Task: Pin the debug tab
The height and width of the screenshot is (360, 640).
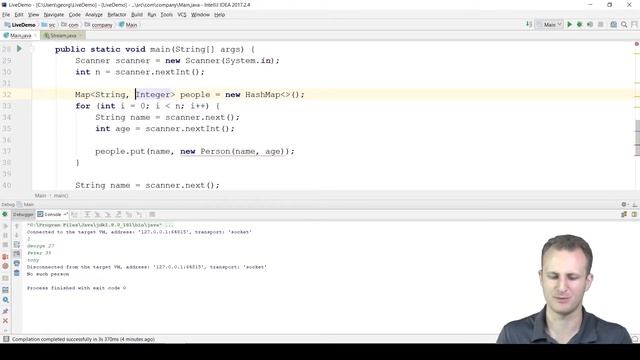Action: click(x=5, y=311)
